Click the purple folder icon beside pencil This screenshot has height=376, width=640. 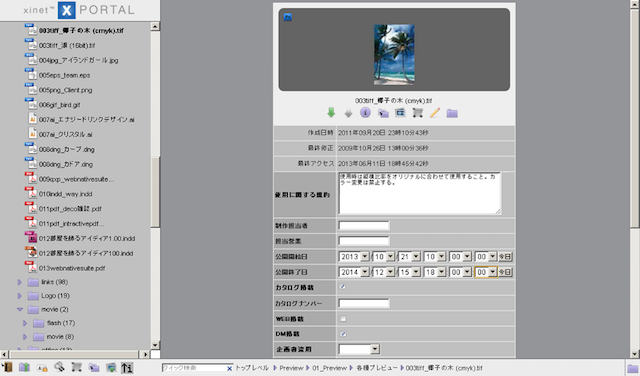tap(452, 113)
